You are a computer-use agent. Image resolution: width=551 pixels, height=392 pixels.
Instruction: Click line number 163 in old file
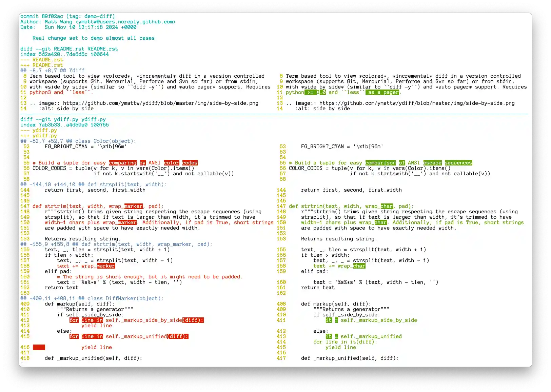point(25,293)
